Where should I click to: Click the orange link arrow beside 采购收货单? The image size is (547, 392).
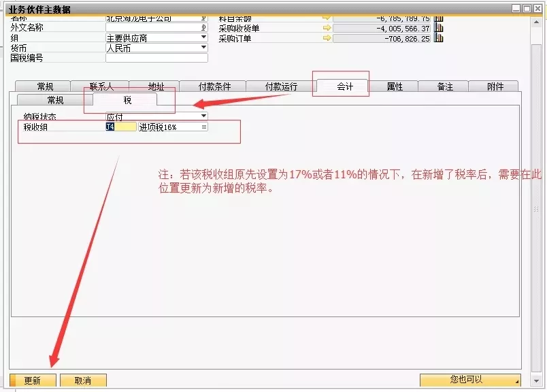point(327,27)
